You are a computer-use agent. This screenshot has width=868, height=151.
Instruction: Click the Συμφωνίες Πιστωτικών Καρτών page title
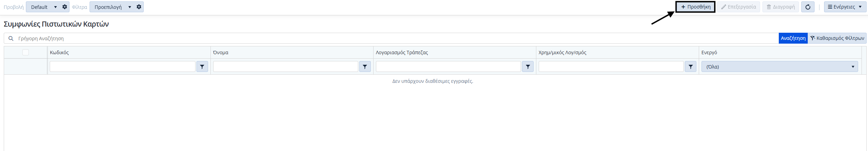pos(56,24)
